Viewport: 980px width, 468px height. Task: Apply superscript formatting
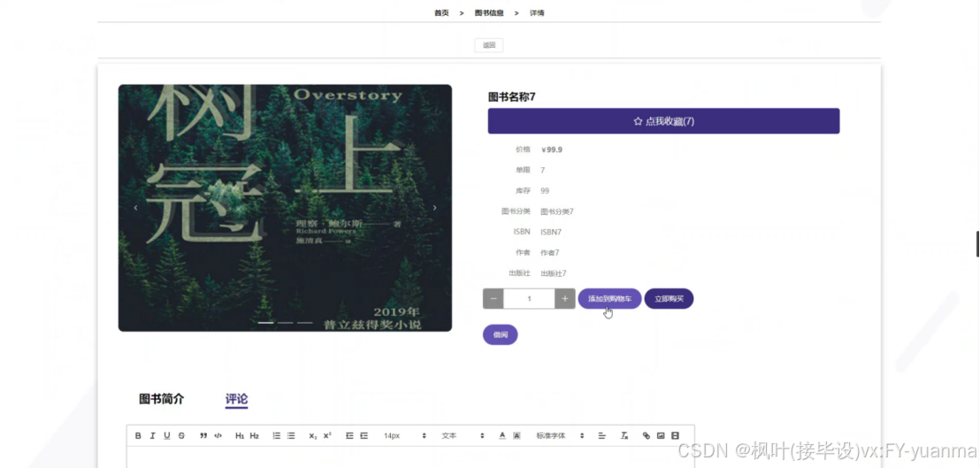pos(327,435)
